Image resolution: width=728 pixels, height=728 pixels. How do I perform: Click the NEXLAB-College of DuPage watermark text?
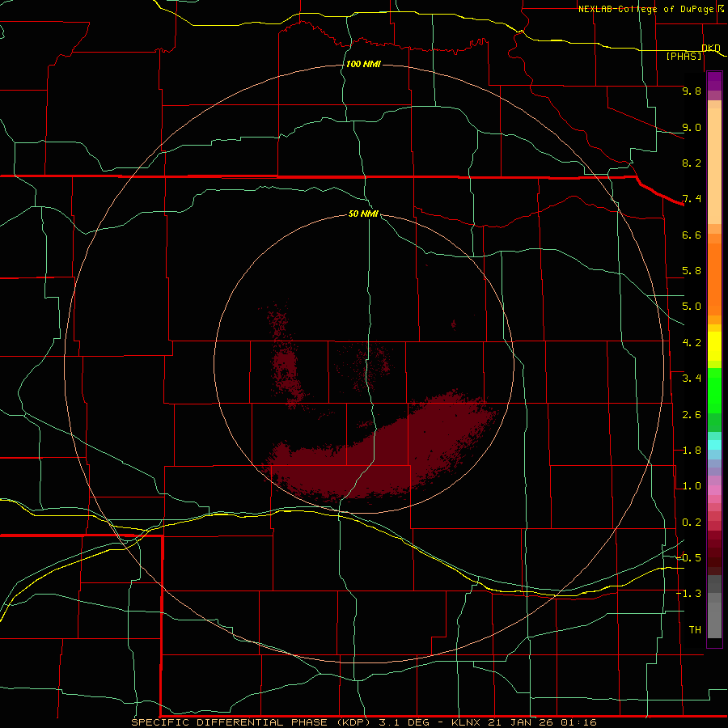[645, 9]
